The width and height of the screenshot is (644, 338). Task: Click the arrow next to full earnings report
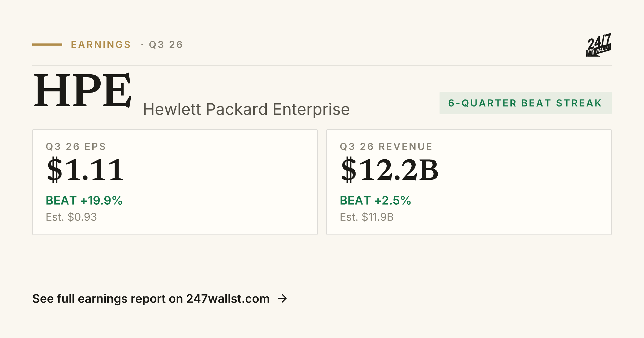point(282,298)
